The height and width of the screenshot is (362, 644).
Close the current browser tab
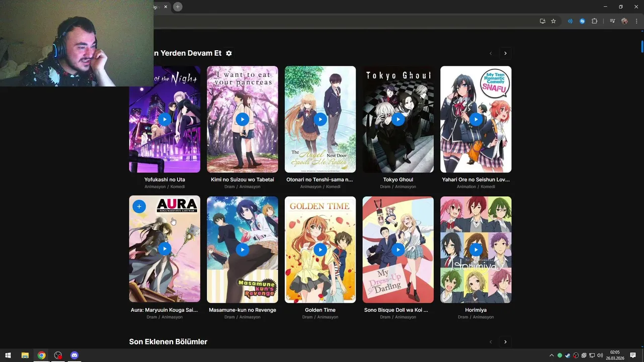[x=166, y=7]
